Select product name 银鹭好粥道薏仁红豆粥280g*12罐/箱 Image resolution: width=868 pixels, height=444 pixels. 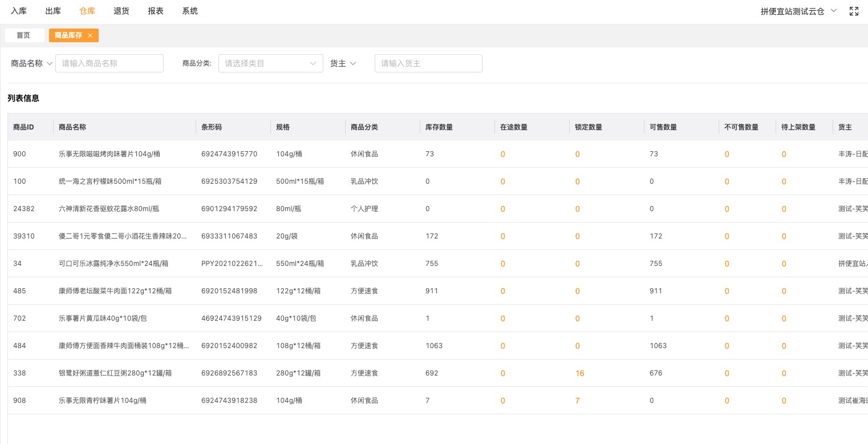click(115, 373)
